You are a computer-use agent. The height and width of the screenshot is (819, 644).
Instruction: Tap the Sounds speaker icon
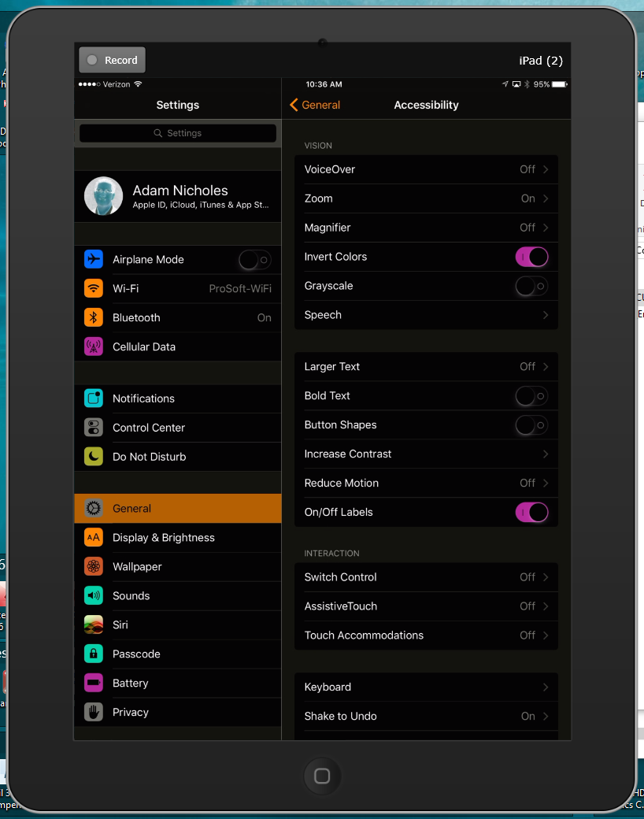pos(94,595)
